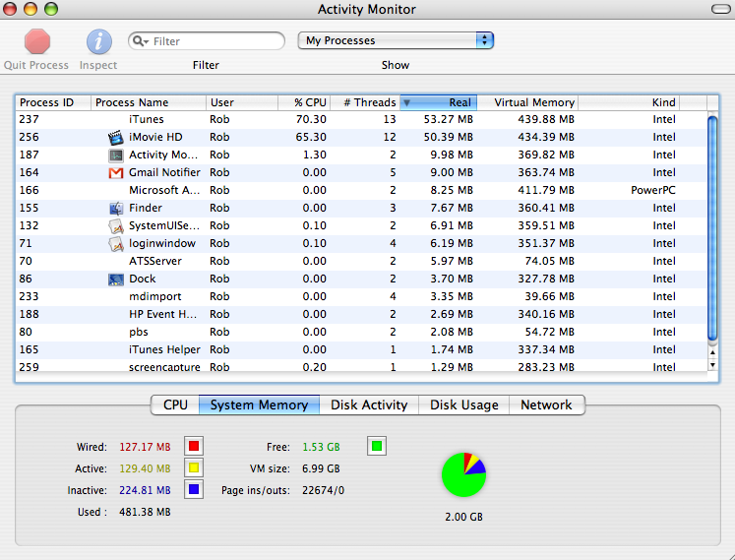735x560 pixels.
Task: Click the toolbar toggle pill button
Action: tap(720, 9)
